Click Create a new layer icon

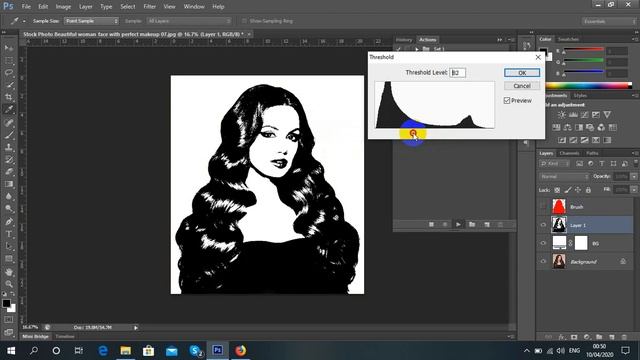[x=611, y=337]
